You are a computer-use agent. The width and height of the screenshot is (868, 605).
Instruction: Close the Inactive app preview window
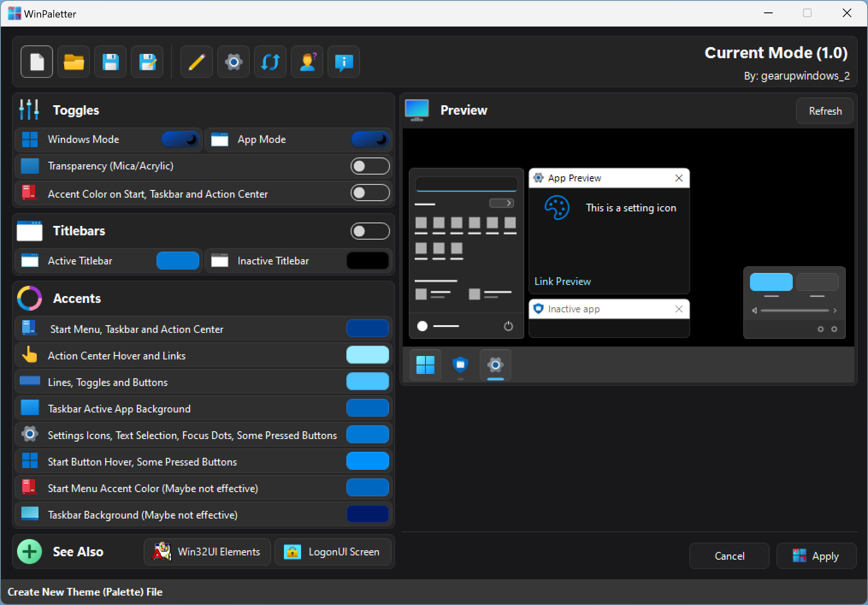679,309
